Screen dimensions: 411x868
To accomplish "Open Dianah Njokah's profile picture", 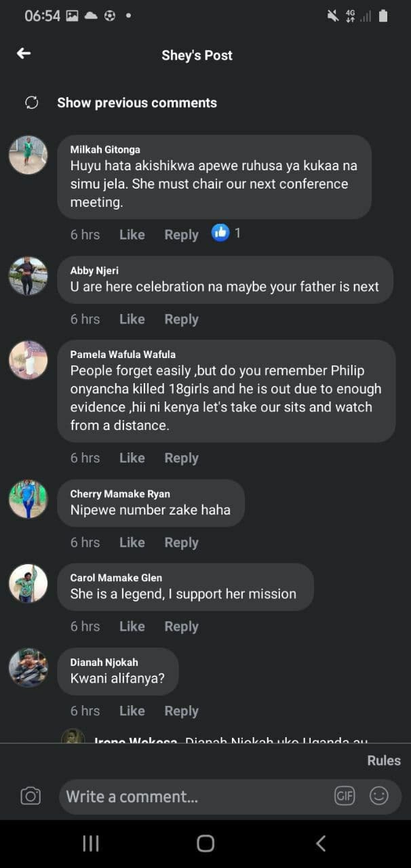I will click(28, 668).
